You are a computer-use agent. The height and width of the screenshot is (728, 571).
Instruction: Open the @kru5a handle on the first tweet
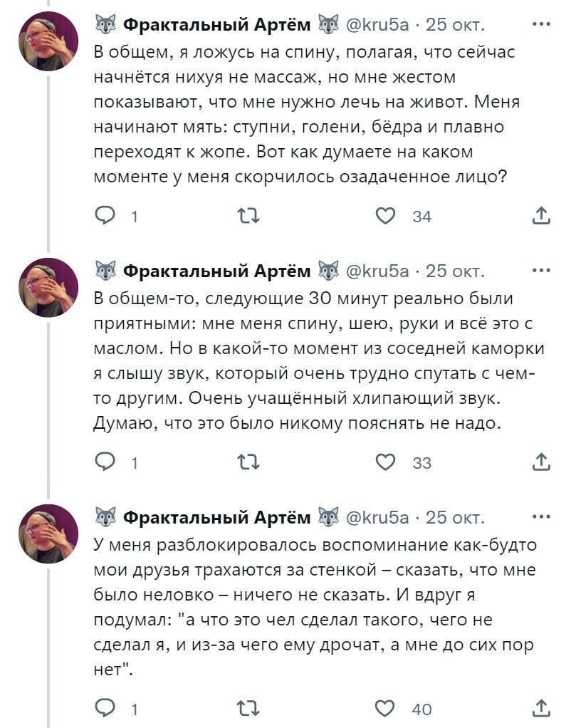point(377,25)
